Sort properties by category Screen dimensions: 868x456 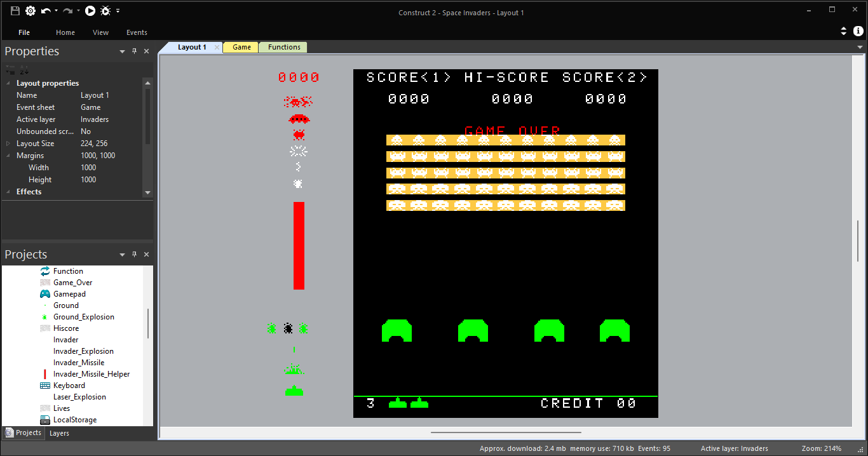coord(10,69)
